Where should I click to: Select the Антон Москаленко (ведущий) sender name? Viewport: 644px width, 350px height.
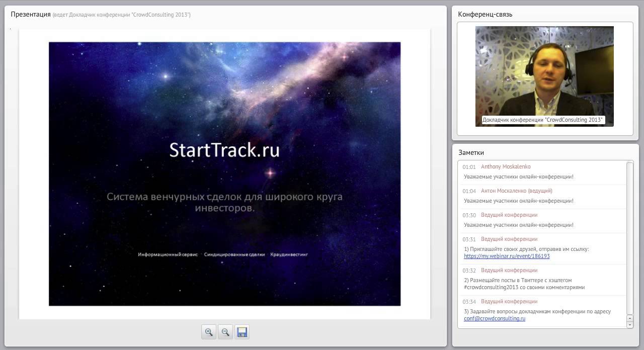517,191
